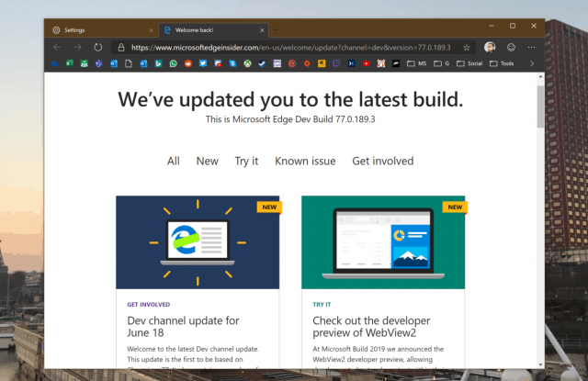The image size is (588, 381).
Task: Filter articles by All
Action: (x=174, y=161)
